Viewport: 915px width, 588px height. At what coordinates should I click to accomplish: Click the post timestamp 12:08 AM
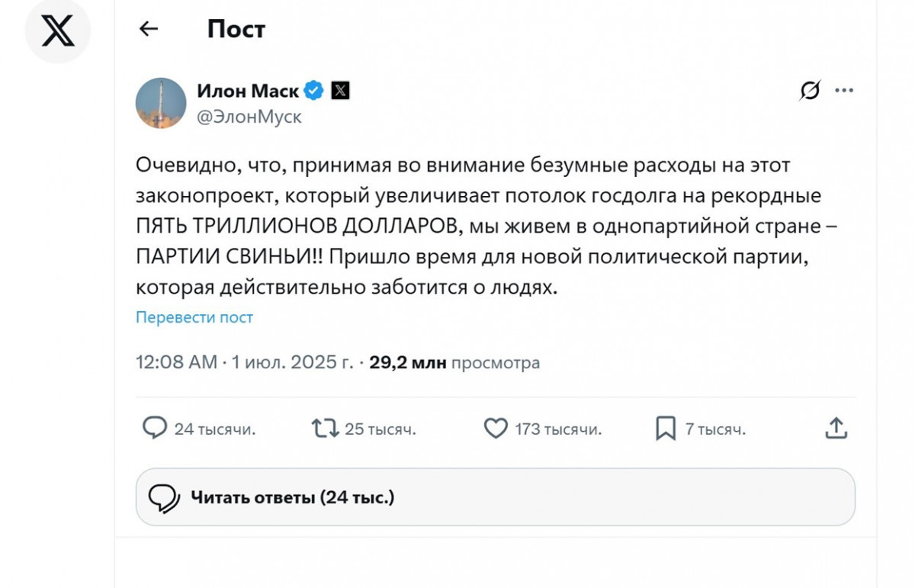(176, 362)
